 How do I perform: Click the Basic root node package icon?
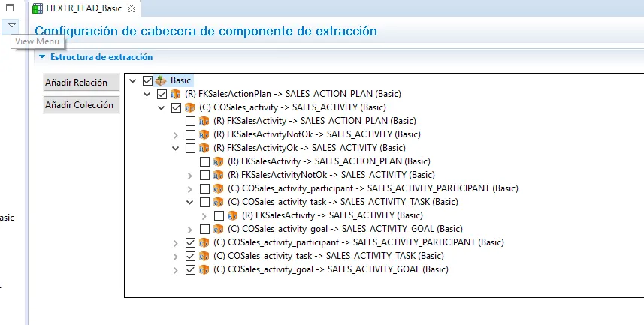[x=161, y=80]
